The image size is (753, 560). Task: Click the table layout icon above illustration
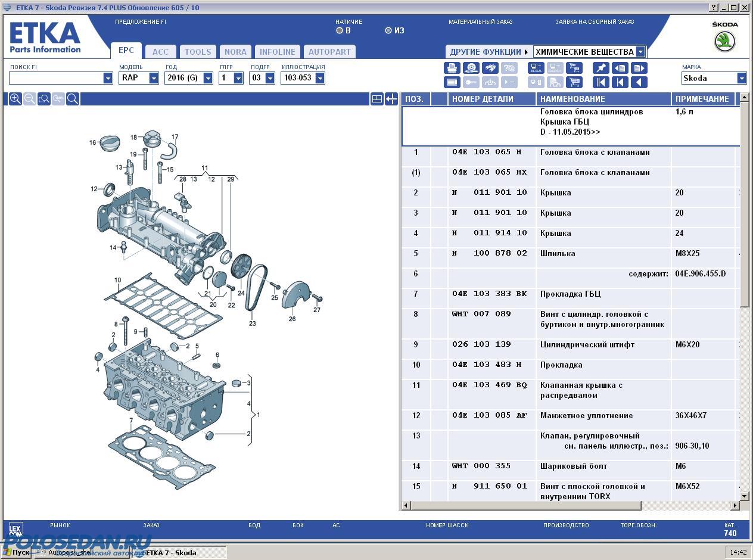376,99
